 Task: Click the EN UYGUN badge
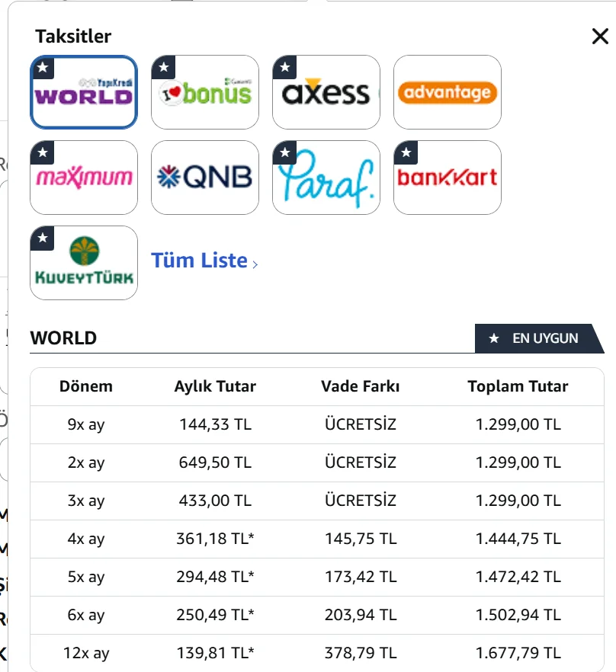tap(537, 338)
